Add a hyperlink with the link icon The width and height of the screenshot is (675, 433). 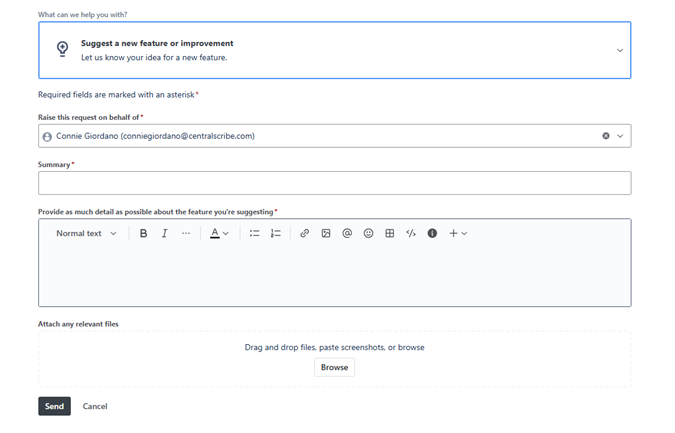click(x=304, y=233)
